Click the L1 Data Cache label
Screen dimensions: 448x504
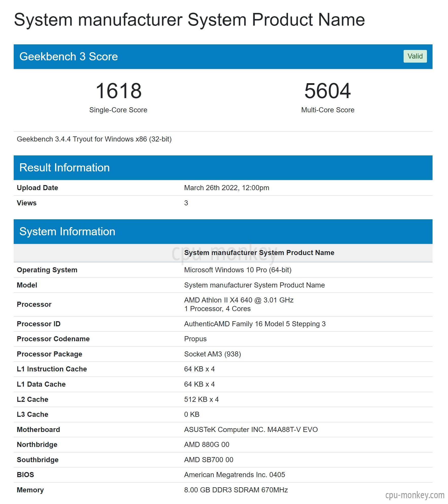(41, 384)
